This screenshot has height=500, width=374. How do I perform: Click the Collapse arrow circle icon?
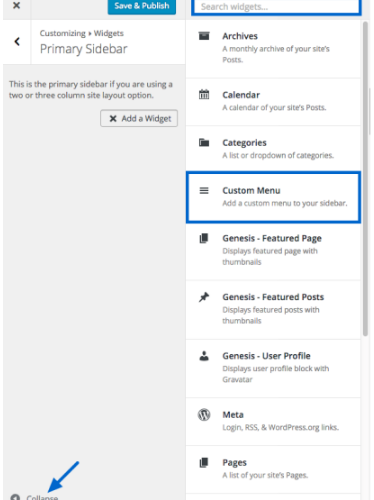click(x=15, y=497)
